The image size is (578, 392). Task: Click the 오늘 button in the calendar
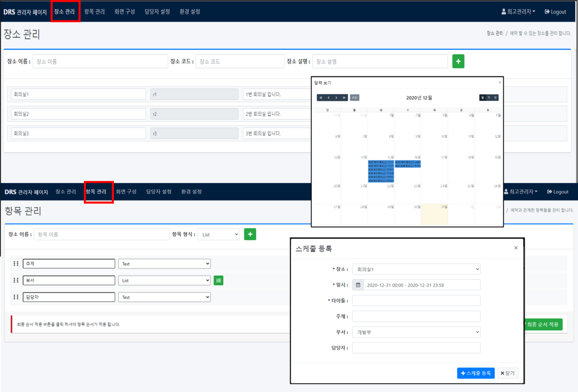(355, 98)
